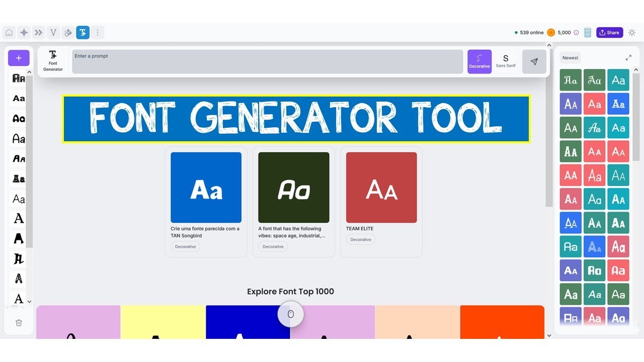Open the blue striped 'AA' thumbnail in Newest panel
This screenshot has height=362, width=644.
595,247
